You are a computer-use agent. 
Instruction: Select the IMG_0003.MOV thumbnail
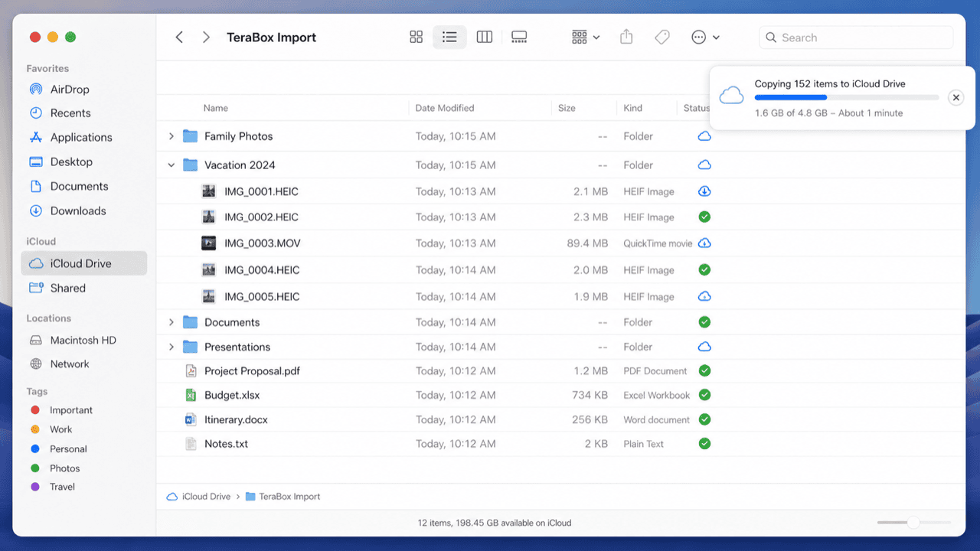208,243
